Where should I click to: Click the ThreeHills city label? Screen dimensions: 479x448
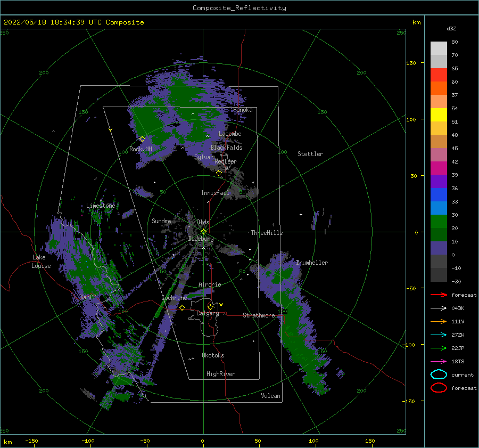coord(267,233)
